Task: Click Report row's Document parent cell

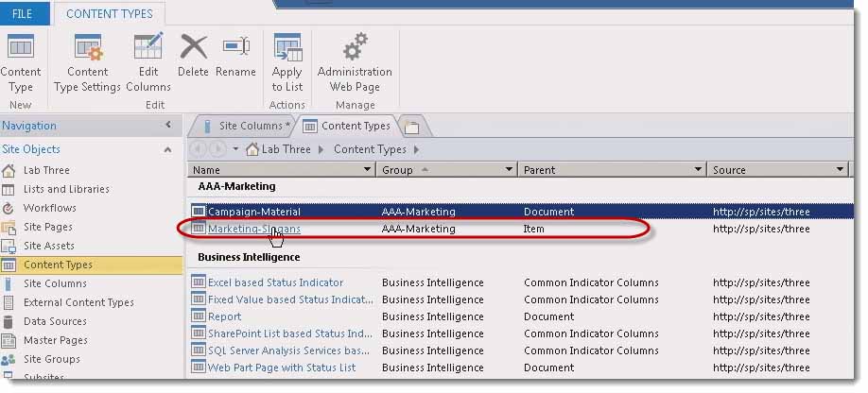Action: point(548,316)
